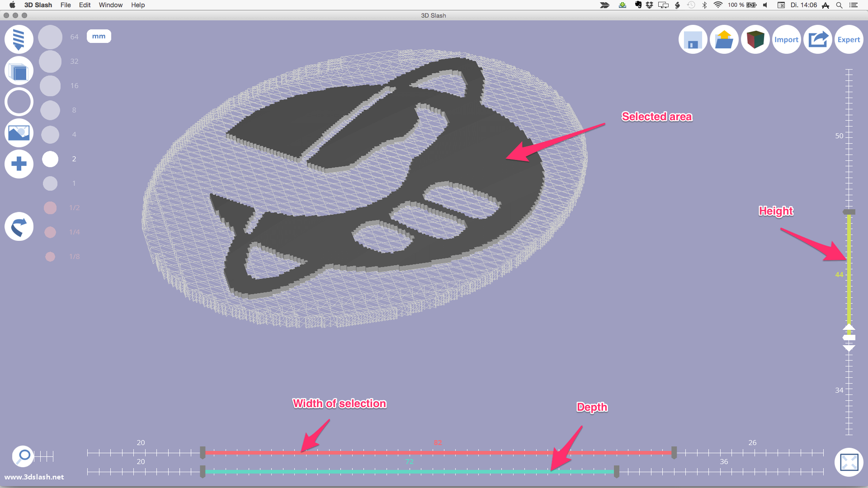Select the drill tool icon

point(19,39)
